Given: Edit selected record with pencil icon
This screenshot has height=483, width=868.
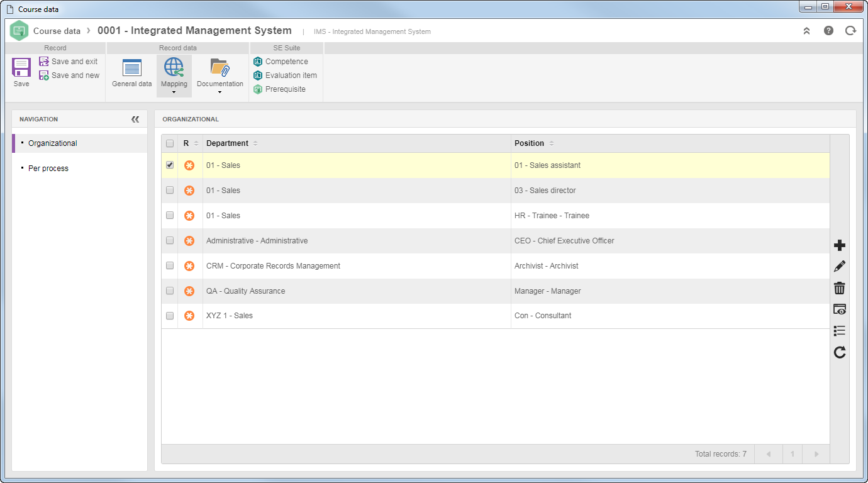Looking at the screenshot, I should click(x=840, y=267).
